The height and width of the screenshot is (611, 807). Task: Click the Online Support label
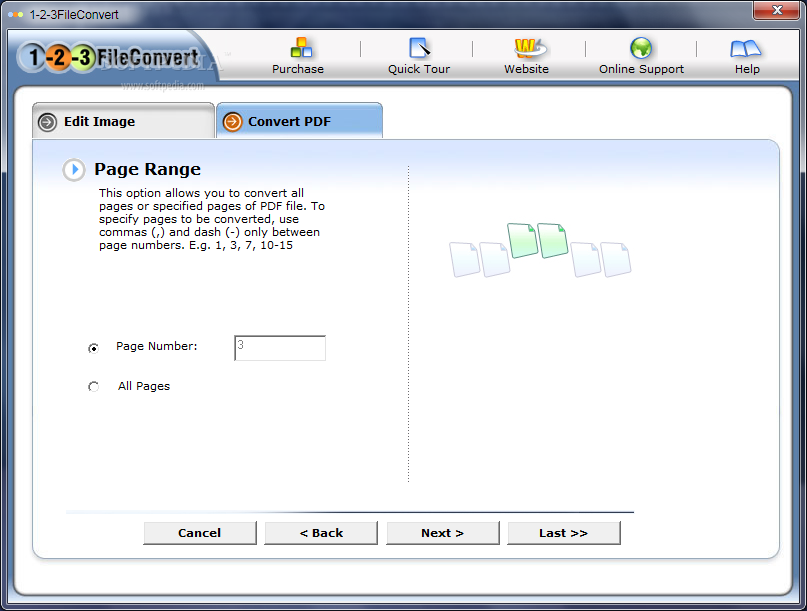[x=641, y=69]
